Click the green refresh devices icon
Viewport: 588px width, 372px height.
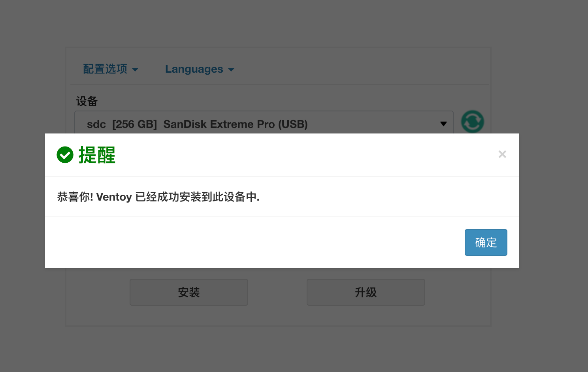(473, 122)
